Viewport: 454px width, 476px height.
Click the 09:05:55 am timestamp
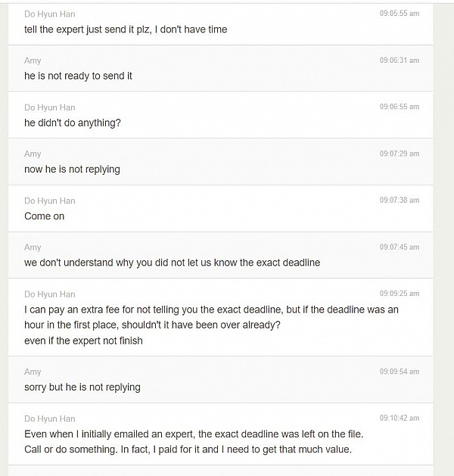pyautogui.click(x=399, y=14)
